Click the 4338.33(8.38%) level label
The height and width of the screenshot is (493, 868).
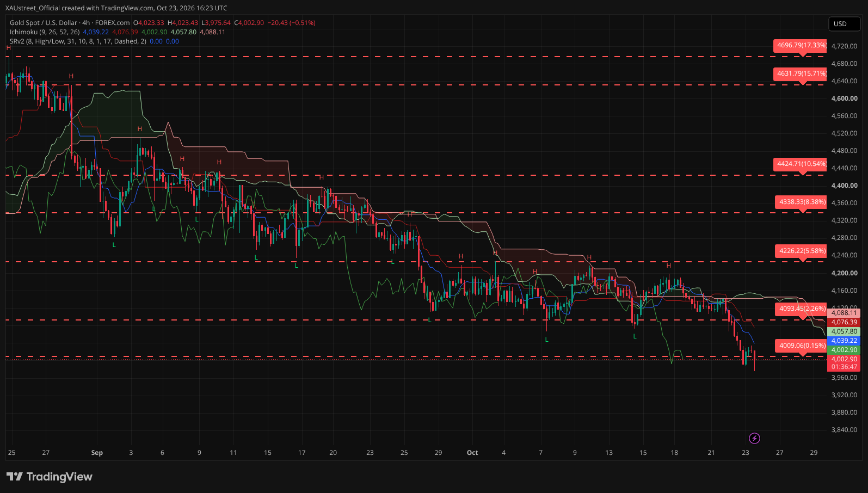[x=802, y=202]
